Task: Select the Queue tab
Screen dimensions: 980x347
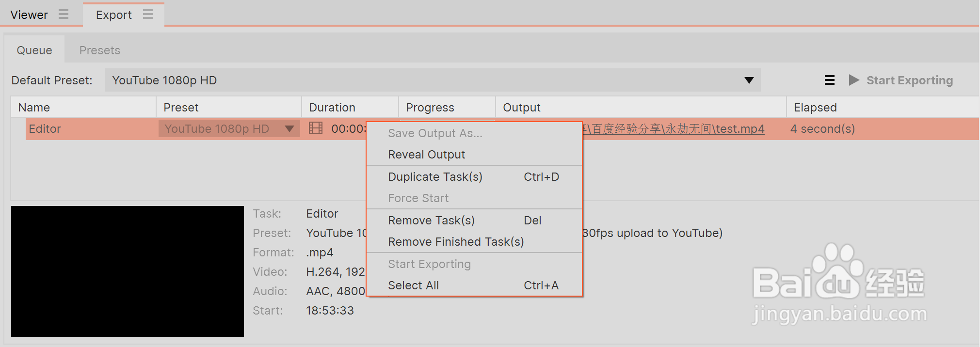Action: click(34, 50)
